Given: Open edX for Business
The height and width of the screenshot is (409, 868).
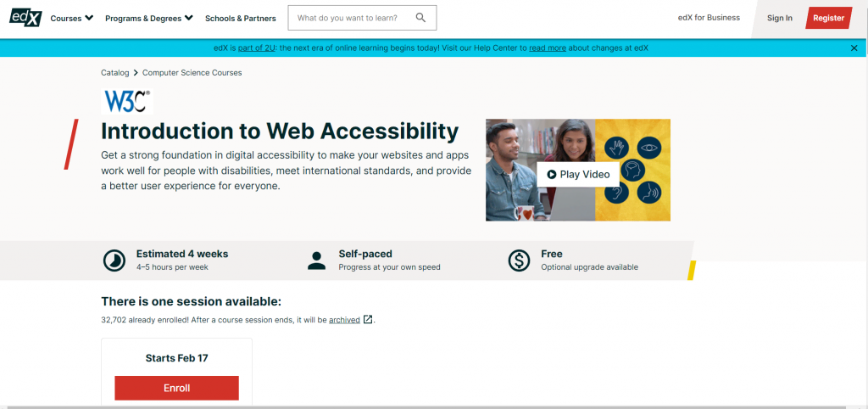Looking at the screenshot, I should pos(709,18).
